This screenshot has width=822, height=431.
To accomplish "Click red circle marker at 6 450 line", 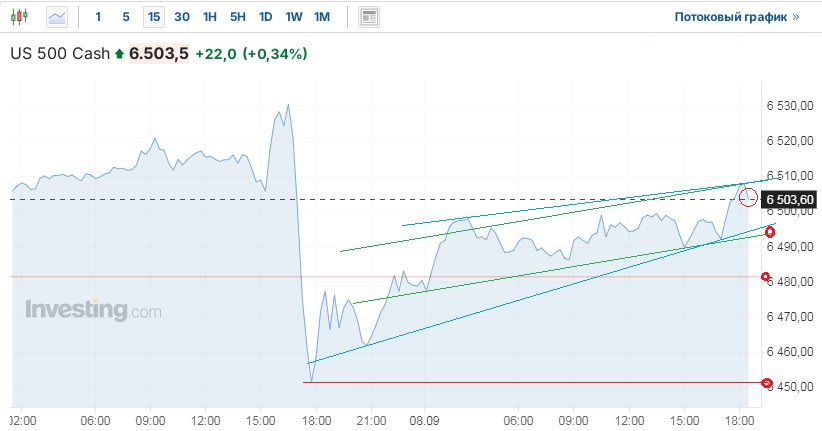I will pos(767,383).
